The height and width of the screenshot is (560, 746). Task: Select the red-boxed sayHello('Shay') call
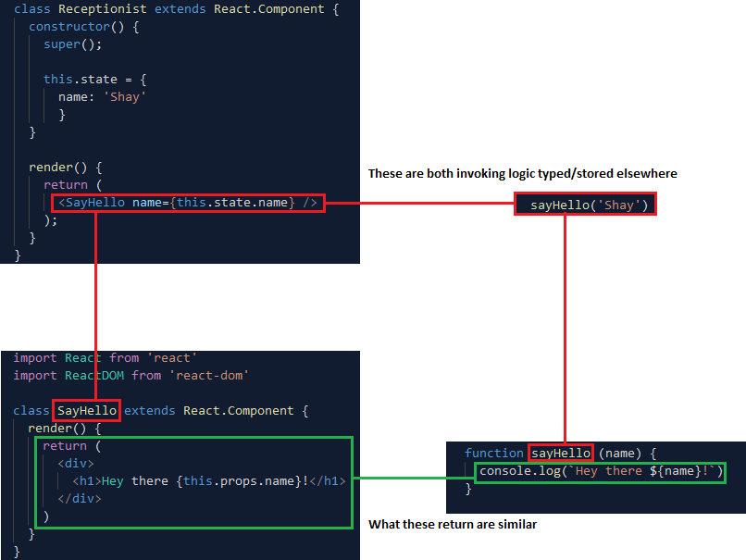585,203
